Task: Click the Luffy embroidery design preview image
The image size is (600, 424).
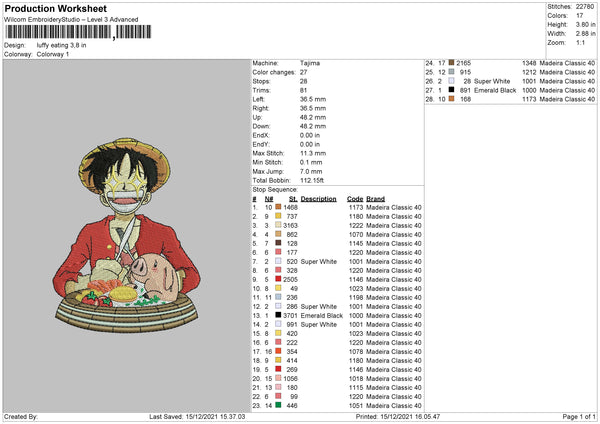Action: (126, 235)
